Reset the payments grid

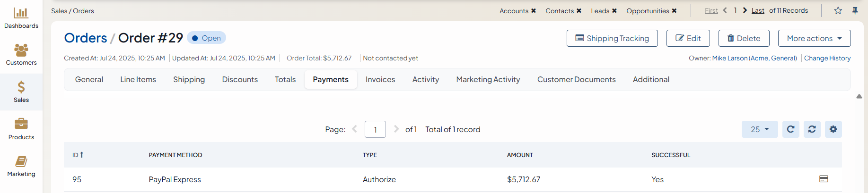click(x=812, y=129)
